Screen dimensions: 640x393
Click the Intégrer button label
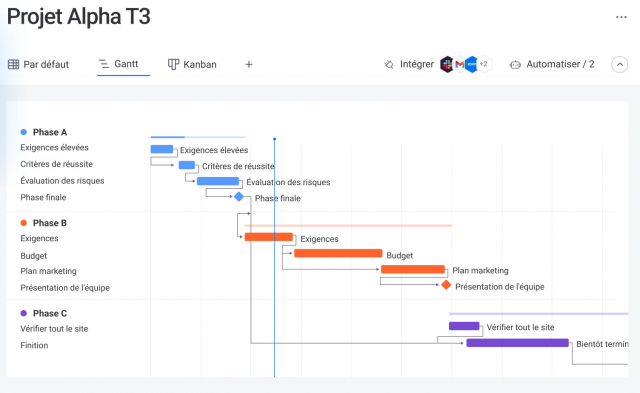[417, 64]
